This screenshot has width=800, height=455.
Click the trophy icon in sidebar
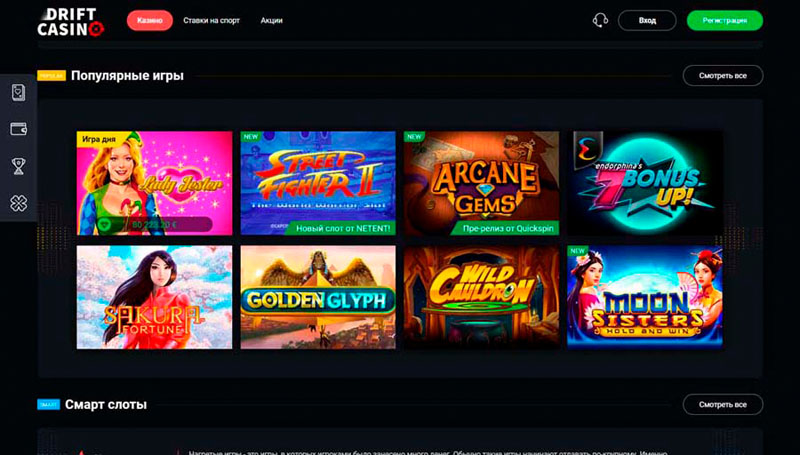tap(18, 165)
